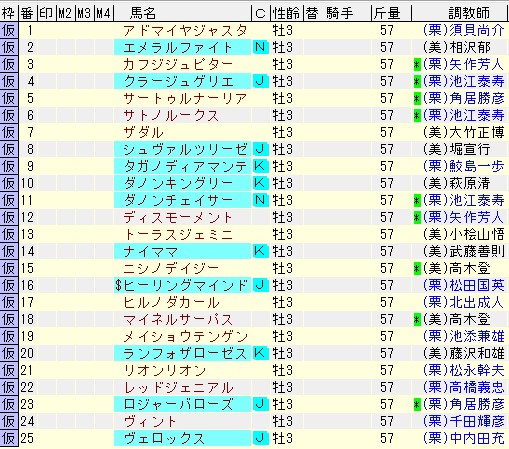Click green asterisk marker beside 高木登 in row 15
Viewport: 509px width, 449px height.
click(417, 269)
